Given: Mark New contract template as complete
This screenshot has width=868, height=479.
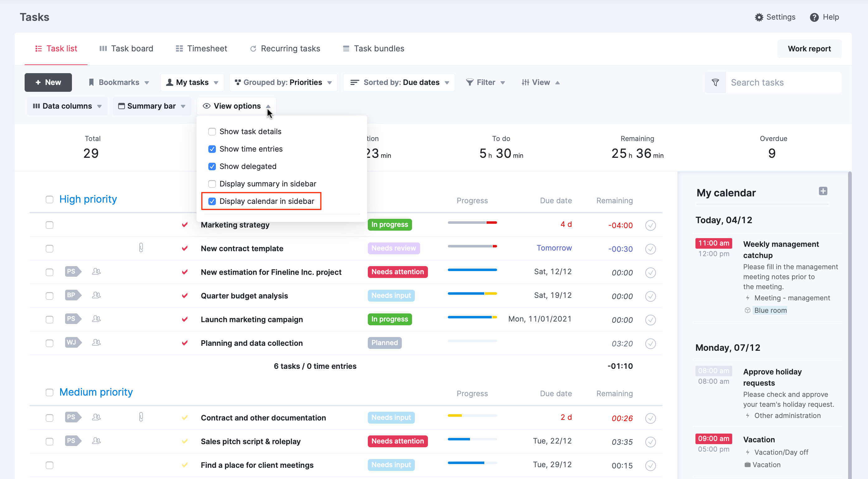Looking at the screenshot, I should (650, 249).
